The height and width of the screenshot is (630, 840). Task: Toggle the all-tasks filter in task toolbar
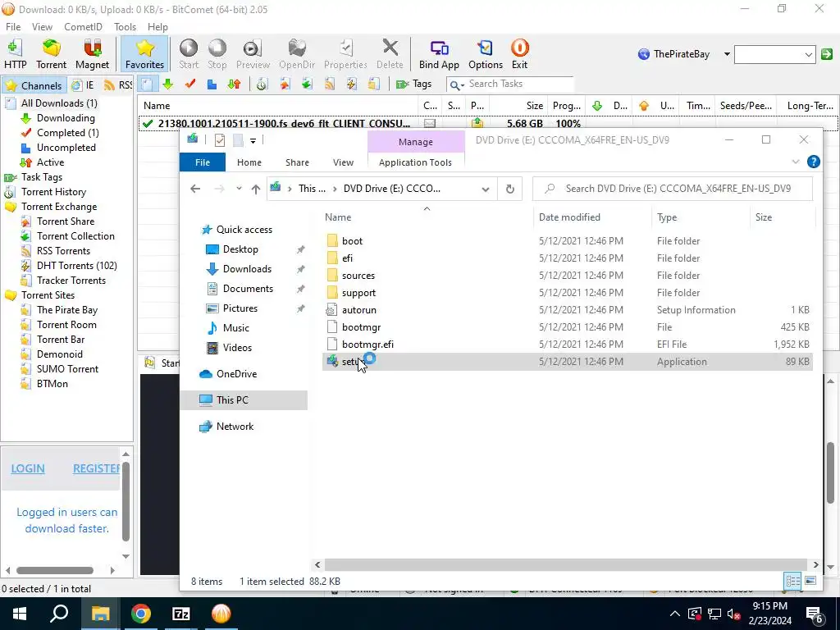147,84
